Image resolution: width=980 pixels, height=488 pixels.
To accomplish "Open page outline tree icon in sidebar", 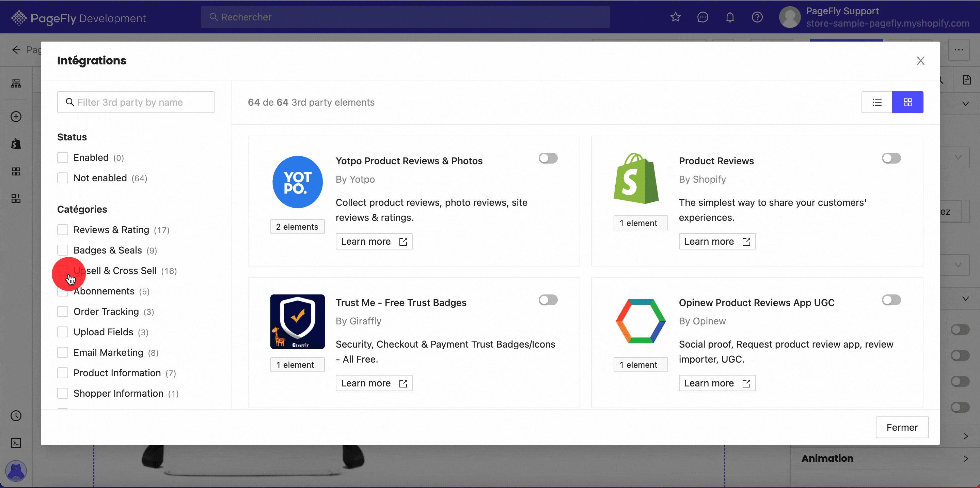I will [16, 83].
